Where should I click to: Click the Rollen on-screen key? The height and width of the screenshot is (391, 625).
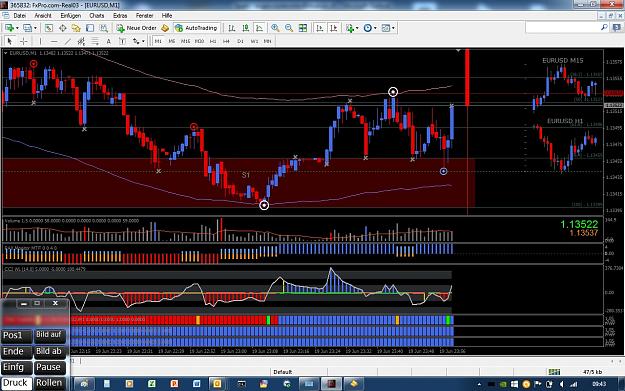(x=49, y=383)
